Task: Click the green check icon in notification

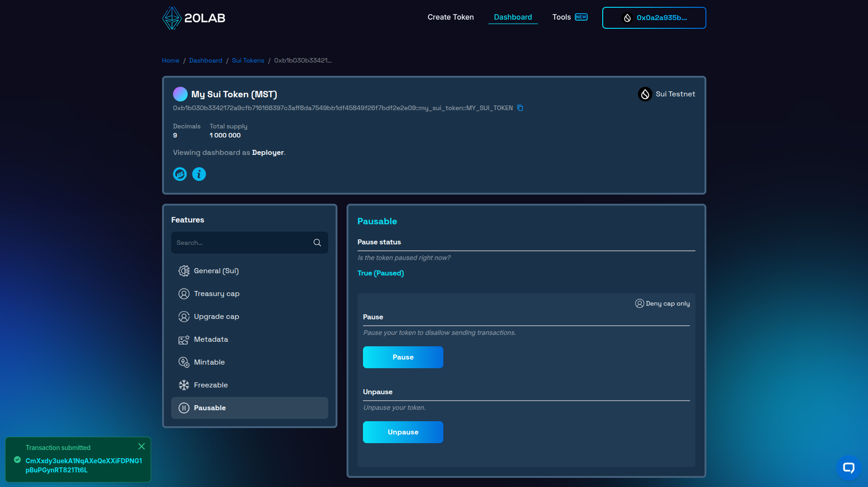Action: (17, 460)
